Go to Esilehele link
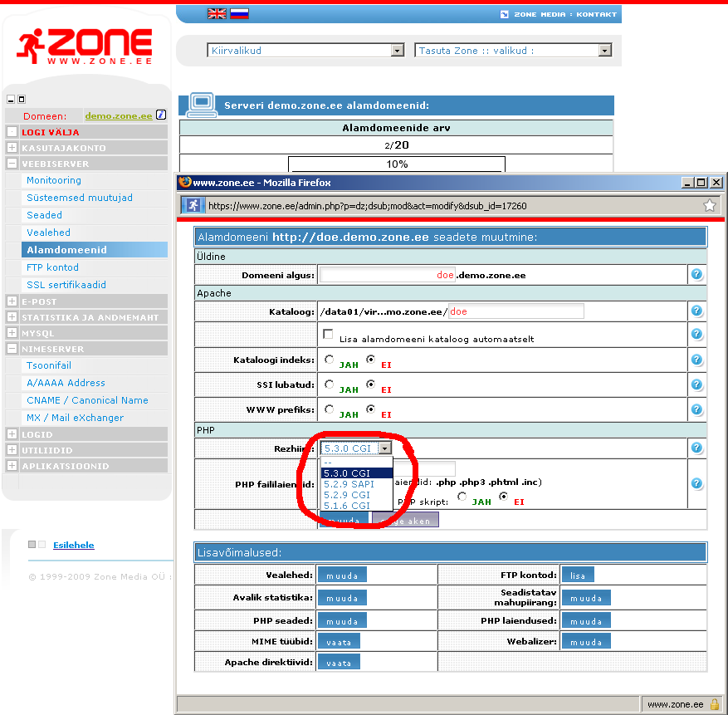 (73, 545)
